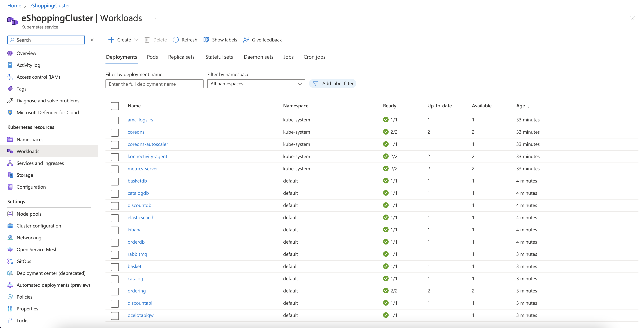This screenshot has width=644, height=328.
Task: Open Open Service Mesh icon
Action: 10,250
